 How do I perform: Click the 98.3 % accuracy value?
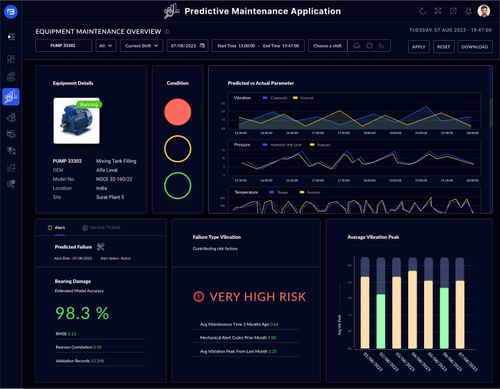pos(82,313)
